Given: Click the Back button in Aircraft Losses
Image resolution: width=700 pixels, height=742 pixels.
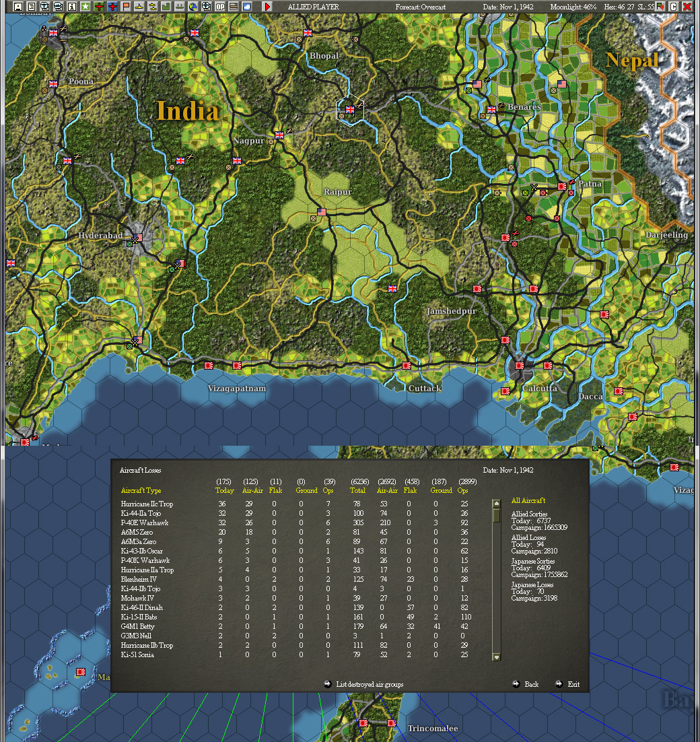Looking at the screenshot, I should pos(526,684).
